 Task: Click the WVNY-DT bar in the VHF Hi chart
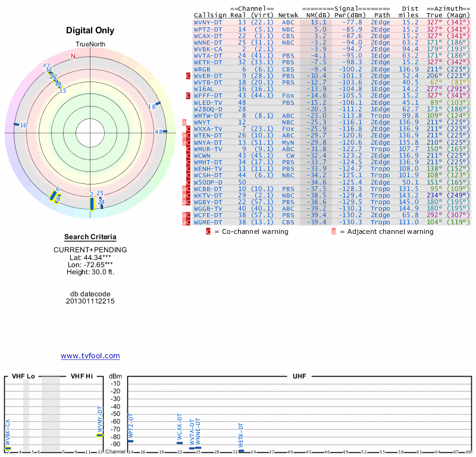click(x=99, y=435)
